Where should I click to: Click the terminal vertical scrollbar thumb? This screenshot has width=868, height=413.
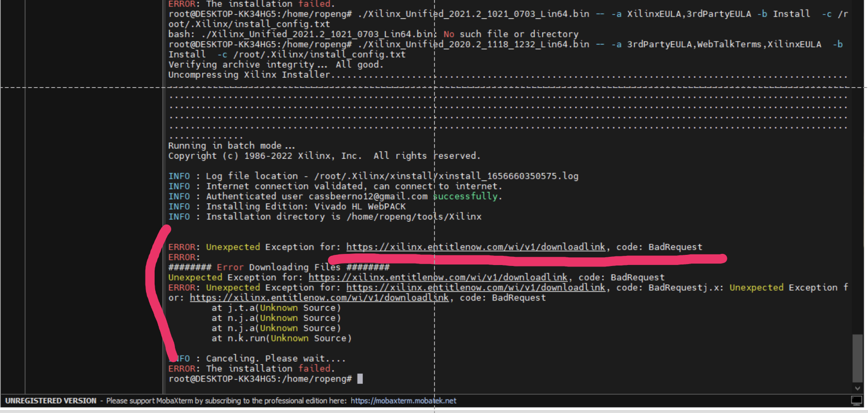coord(857,358)
